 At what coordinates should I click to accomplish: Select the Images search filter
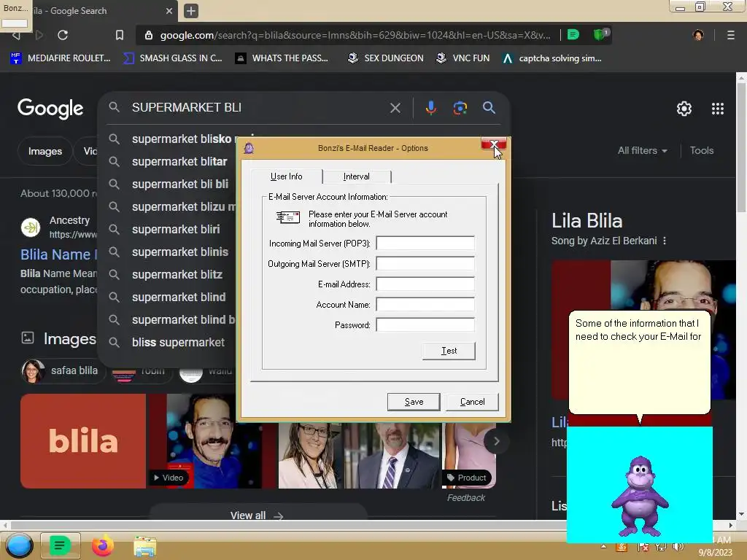44,151
